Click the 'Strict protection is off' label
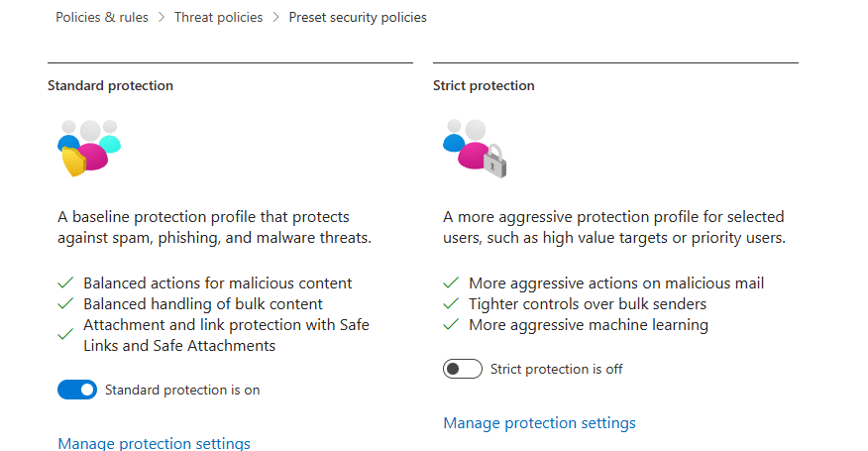This screenshot has width=868, height=451. 556,369
